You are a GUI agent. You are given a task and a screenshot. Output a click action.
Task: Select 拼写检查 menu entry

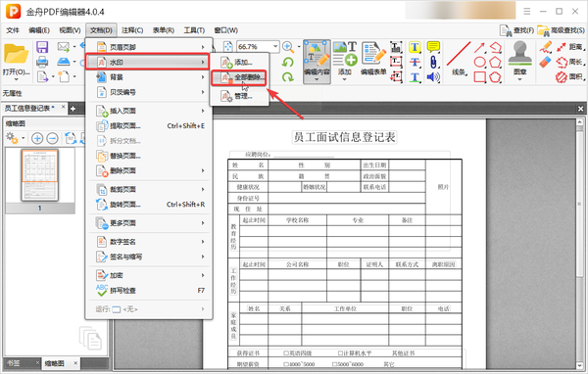(149, 291)
